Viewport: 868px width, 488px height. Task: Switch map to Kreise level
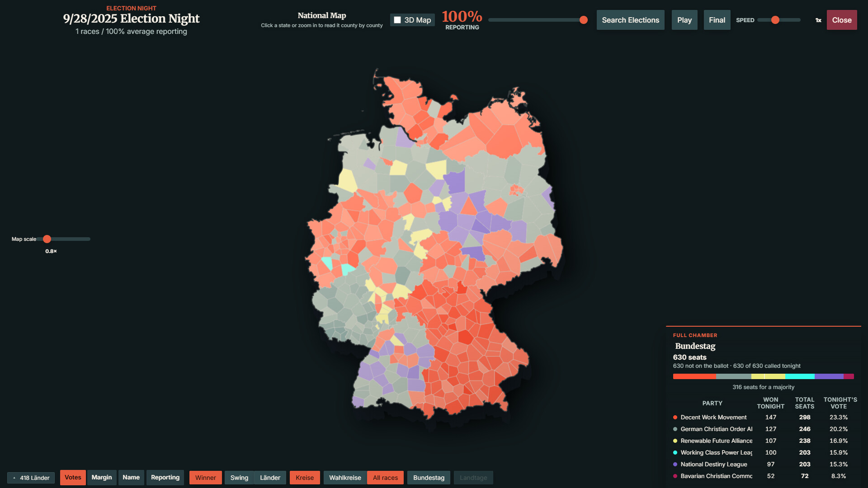305,478
